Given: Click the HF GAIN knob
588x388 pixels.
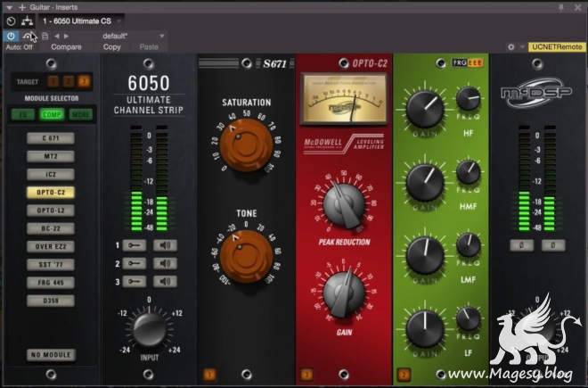Looking at the screenshot, I should tap(425, 110).
